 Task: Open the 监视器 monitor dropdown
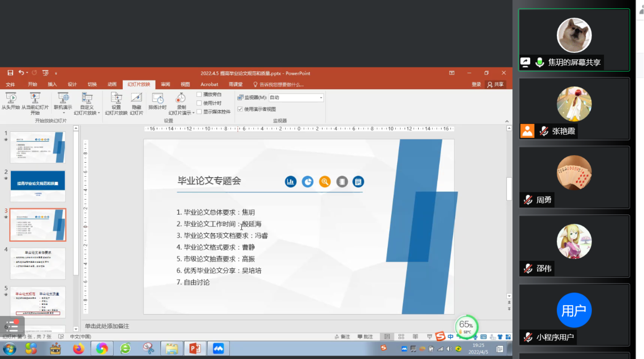tap(320, 97)
